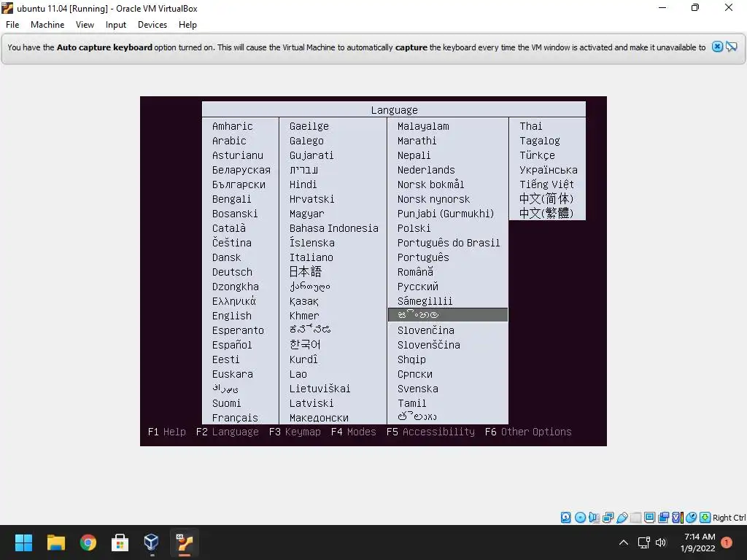
Task: Select English from the language list
Action: tap(231, 316)
